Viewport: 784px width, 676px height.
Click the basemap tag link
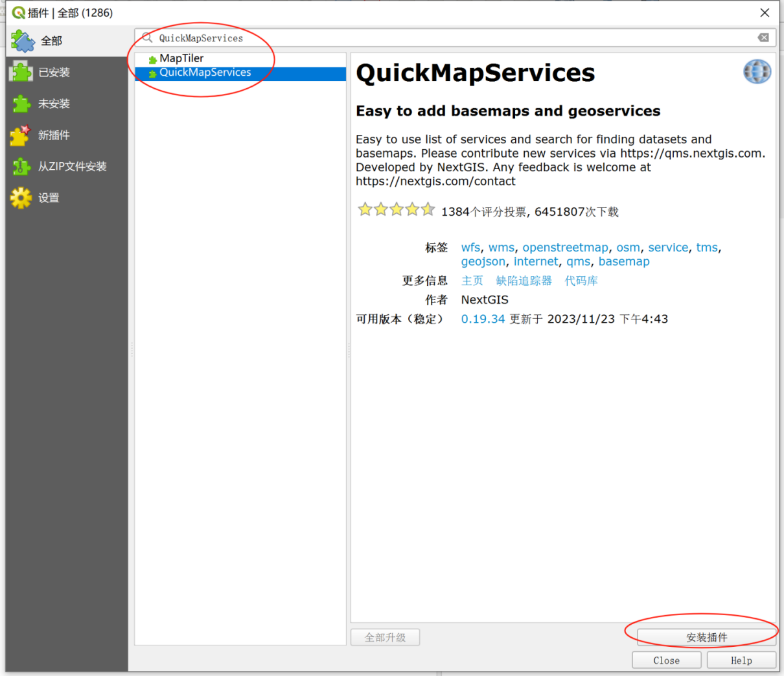[624, 262]
